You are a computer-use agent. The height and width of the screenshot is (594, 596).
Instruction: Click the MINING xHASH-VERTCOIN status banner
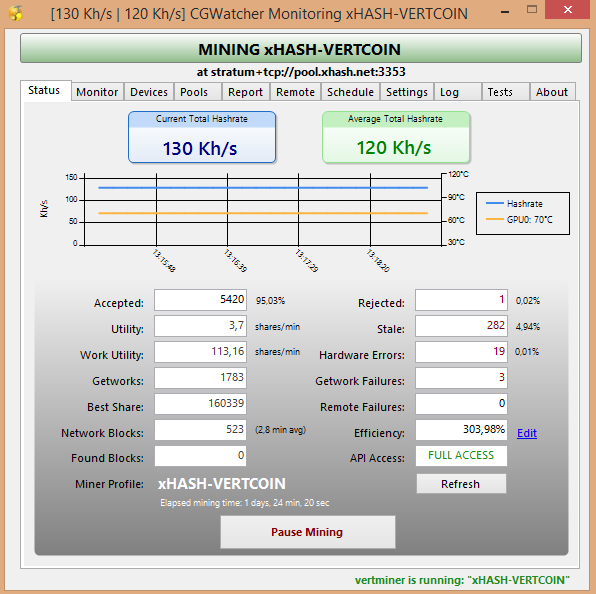point(301,48)
